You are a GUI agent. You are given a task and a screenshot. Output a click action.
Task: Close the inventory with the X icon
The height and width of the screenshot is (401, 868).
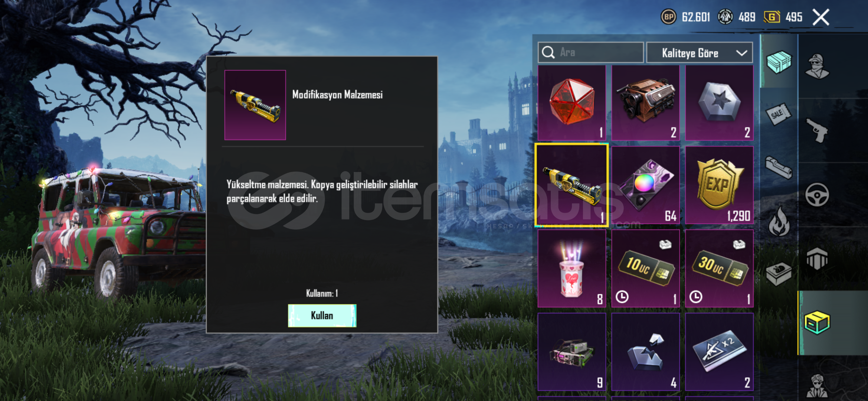click(x=821, y=17)
